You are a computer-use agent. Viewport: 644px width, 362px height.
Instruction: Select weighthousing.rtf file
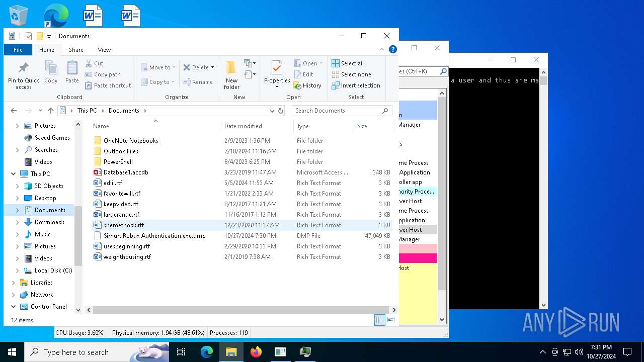click(x=127, y=257)
